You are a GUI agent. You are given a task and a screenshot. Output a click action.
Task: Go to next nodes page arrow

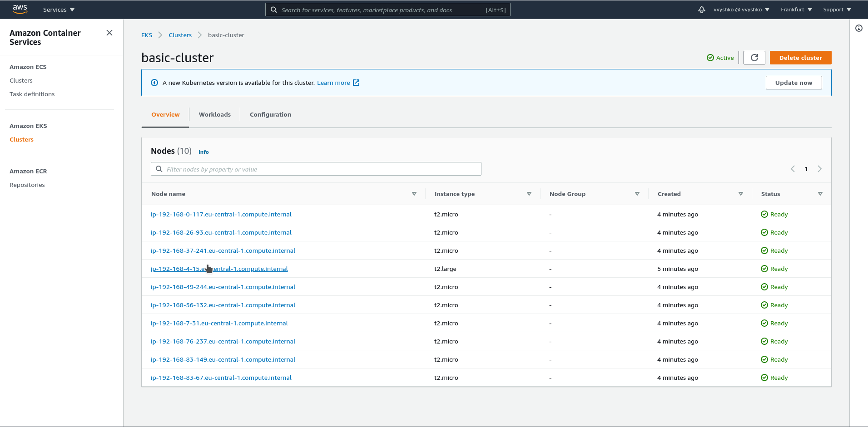[820, 169]
